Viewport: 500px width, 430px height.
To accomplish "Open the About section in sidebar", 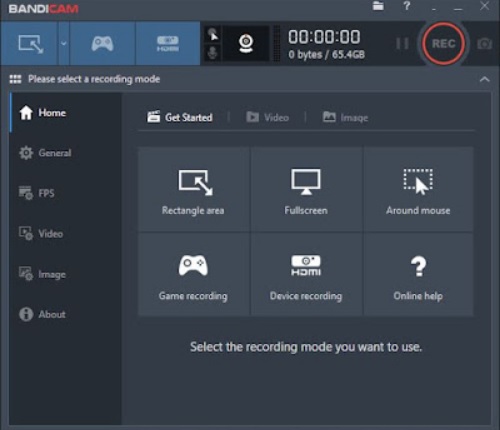I will [66, 314].
